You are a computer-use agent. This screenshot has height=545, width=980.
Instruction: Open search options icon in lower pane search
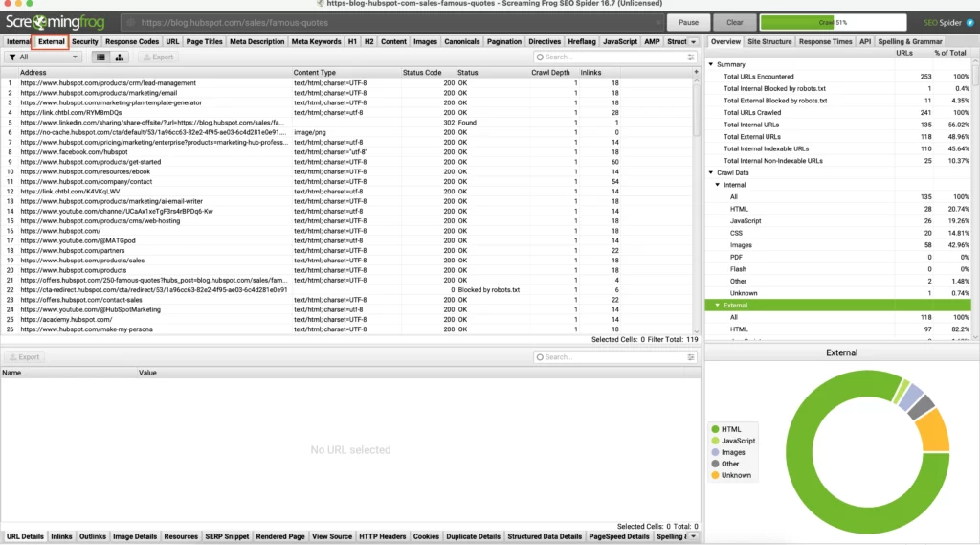(691, 357)
